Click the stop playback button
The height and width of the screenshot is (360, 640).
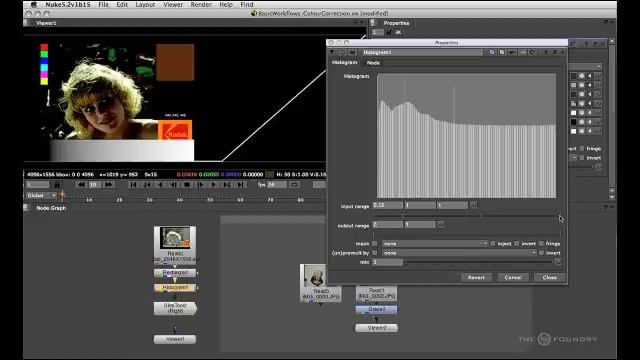[187, 185]
